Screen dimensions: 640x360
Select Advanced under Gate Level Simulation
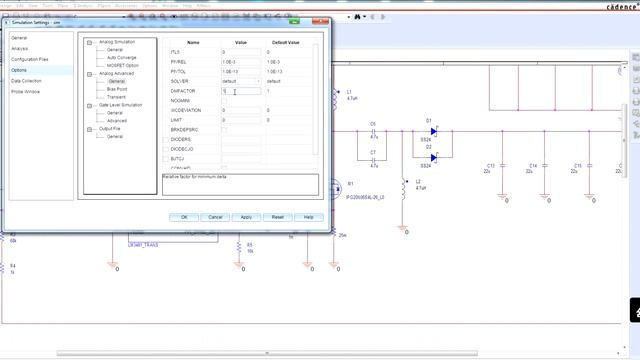[x=117, y=121]
